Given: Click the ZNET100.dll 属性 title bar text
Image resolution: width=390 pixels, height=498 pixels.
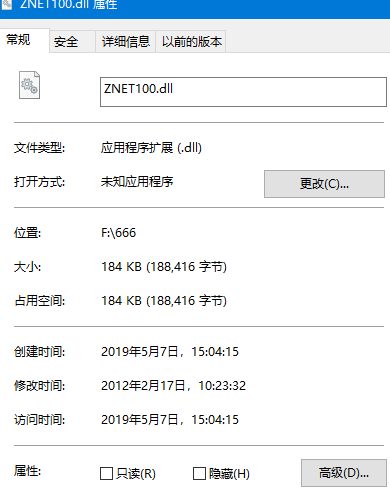Looking at the screenshot, I should [x=68, y=4].
